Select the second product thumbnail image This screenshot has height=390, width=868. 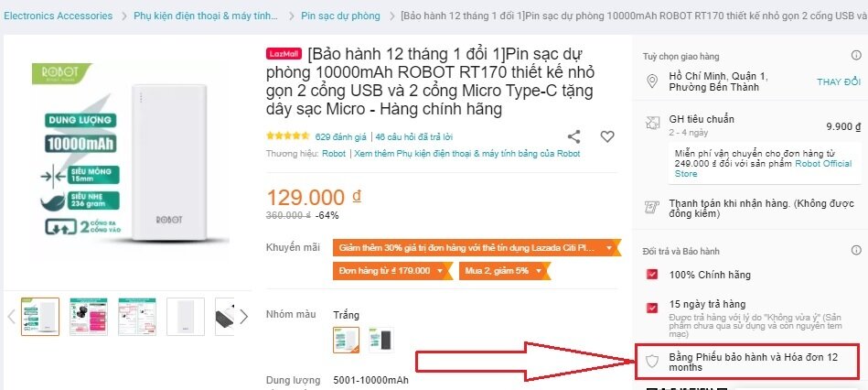pos(89,317)
